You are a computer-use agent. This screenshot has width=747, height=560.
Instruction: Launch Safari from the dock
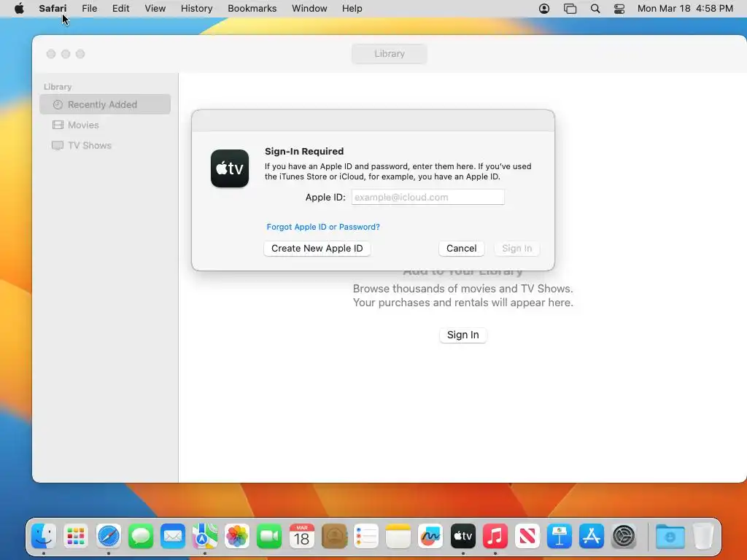109,536
